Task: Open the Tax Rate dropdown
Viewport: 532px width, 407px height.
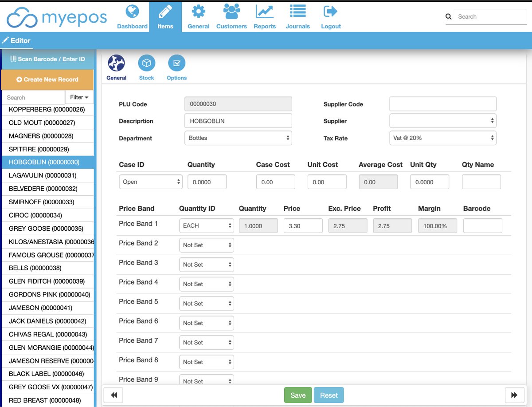Action: click(x=443, y=138)
